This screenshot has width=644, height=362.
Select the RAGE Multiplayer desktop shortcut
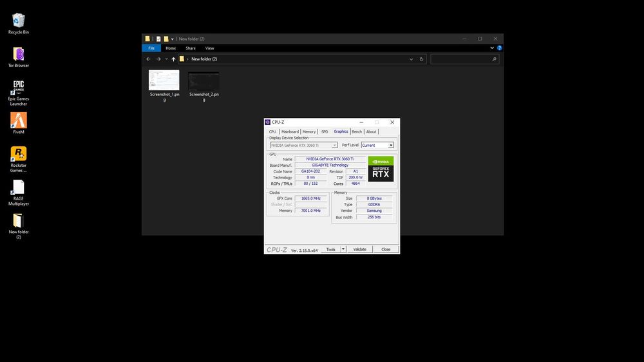[x=19, y=193]
